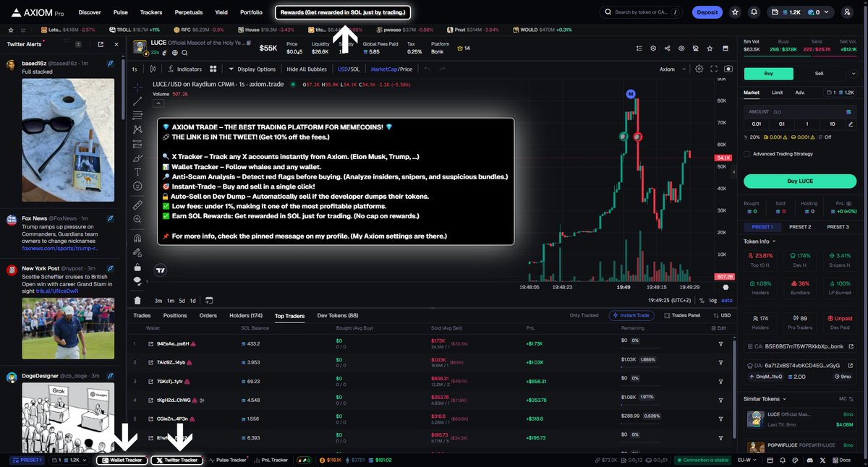Open Twitter Alerts pop-out icon
This screenshot has height=467, width=868.
(x=101, y=45)
